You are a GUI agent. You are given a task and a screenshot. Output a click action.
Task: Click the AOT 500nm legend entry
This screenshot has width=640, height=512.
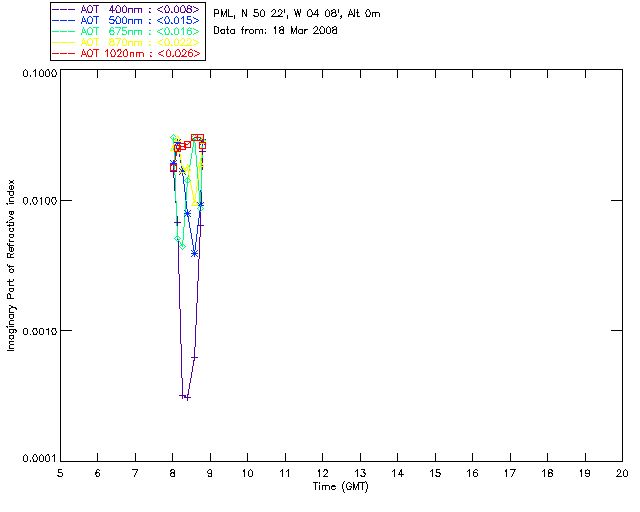pos(127,20)
